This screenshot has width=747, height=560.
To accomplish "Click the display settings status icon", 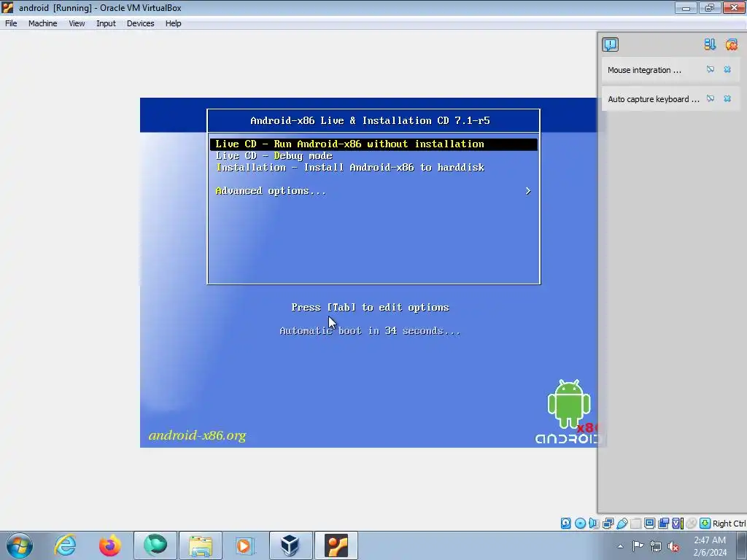I will coord(649,524).
